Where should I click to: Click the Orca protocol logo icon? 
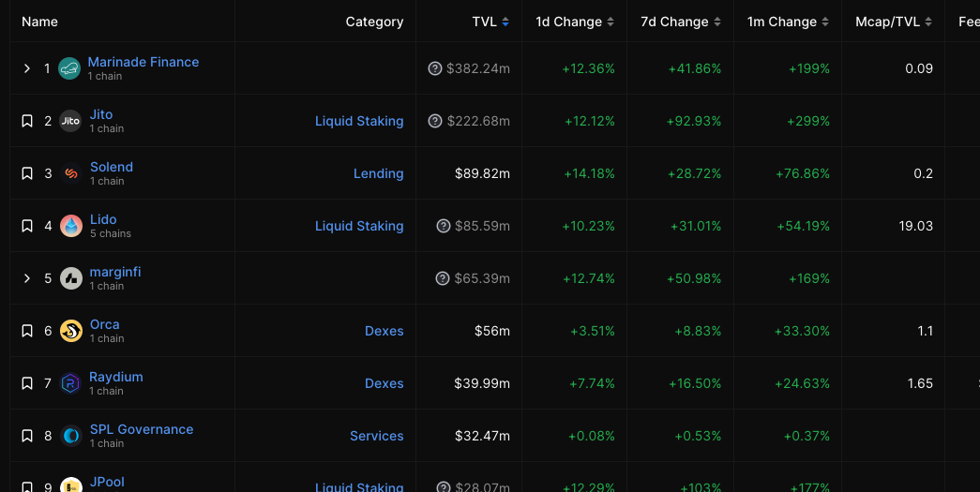coord(71,331)
